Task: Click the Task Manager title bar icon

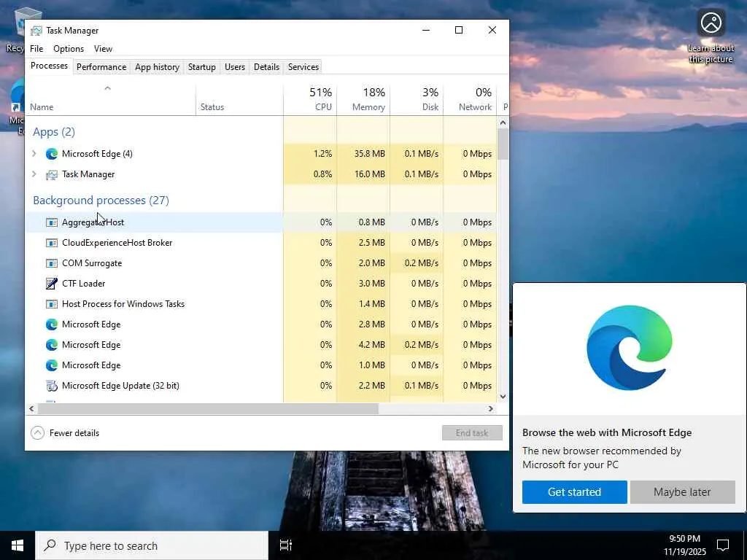Action: pyautogui.click(x=36, y=31)
